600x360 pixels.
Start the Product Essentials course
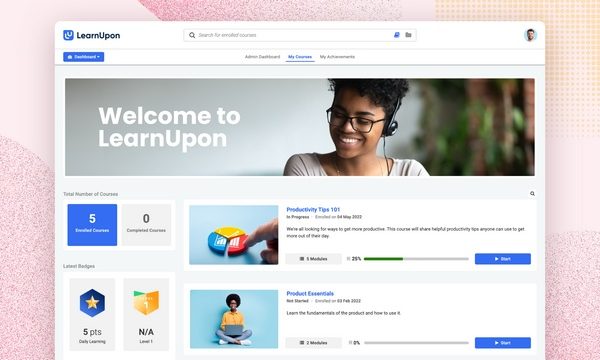pyautogui.click(x=503, y=343)
